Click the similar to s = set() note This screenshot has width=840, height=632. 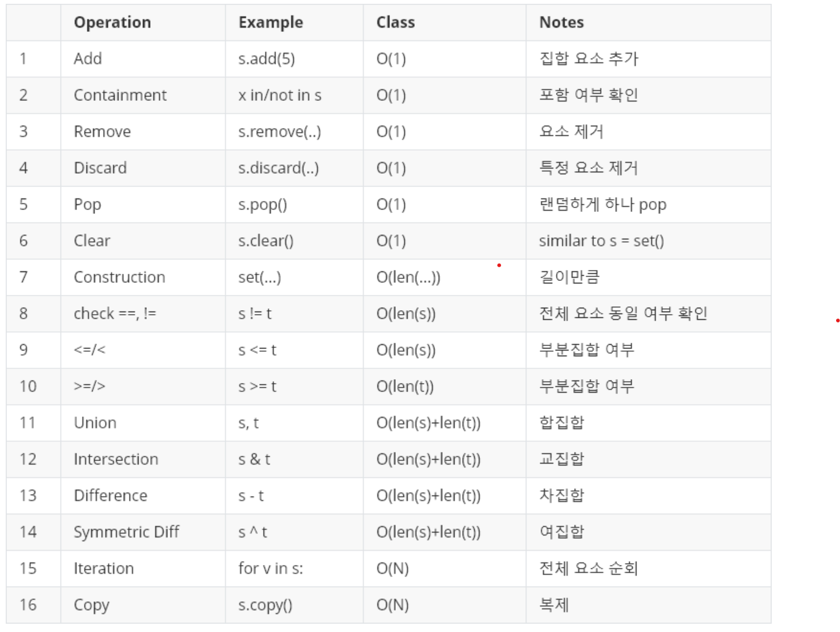[x=601, y=241]
